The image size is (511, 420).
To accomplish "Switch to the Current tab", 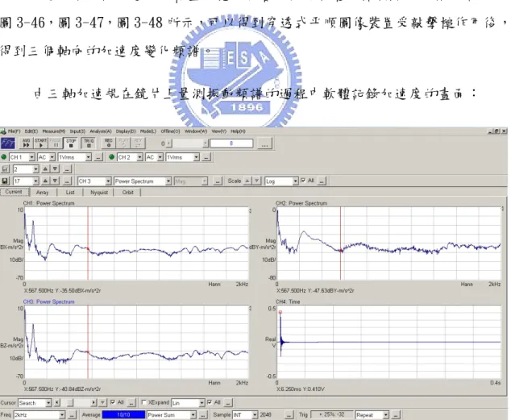I will click(14, 192).
